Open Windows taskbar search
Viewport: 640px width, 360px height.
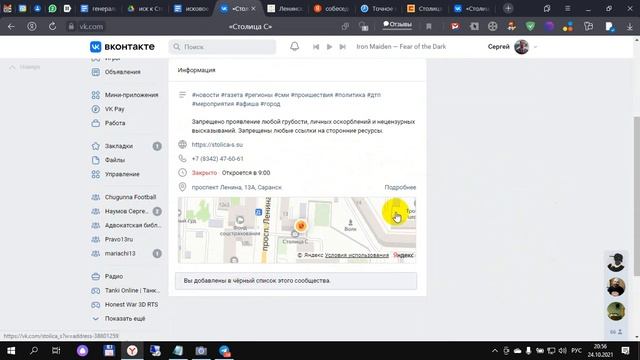point(34,351)
